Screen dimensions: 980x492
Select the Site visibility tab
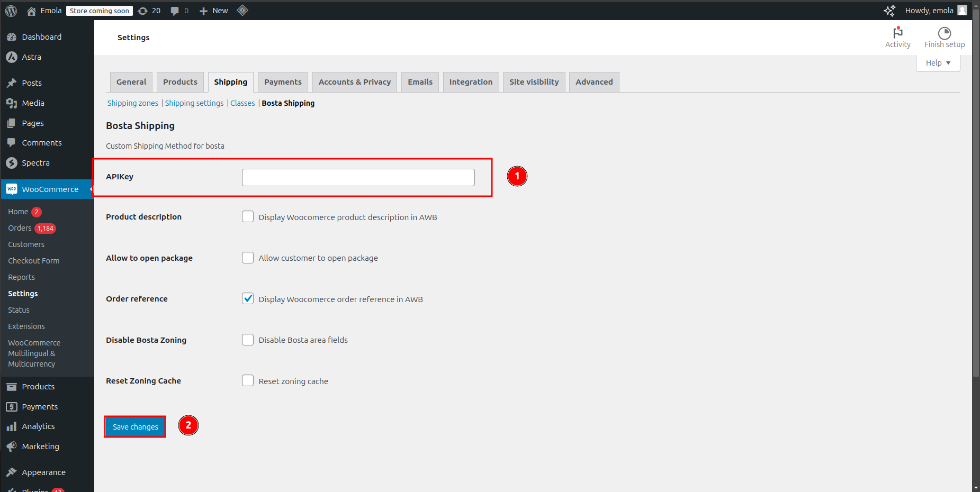(x=534, y=82)
